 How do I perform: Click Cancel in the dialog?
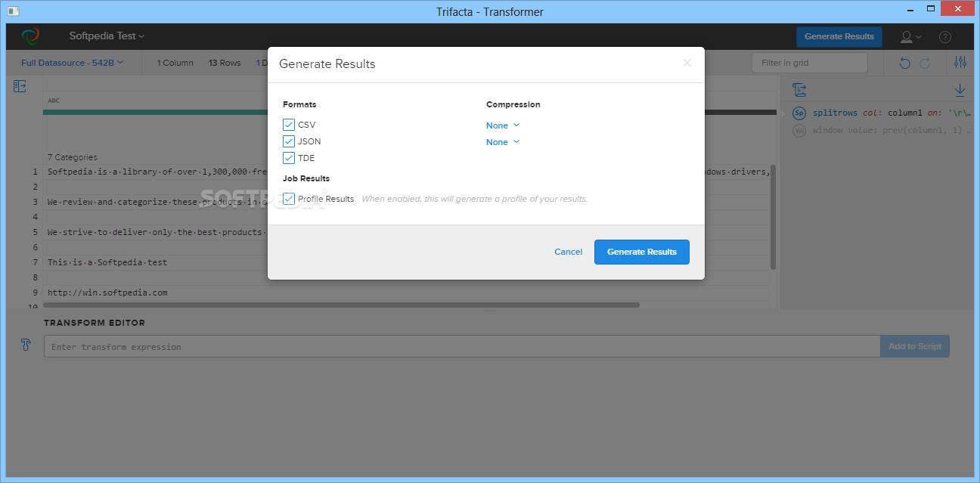click(x=569, y=252)
